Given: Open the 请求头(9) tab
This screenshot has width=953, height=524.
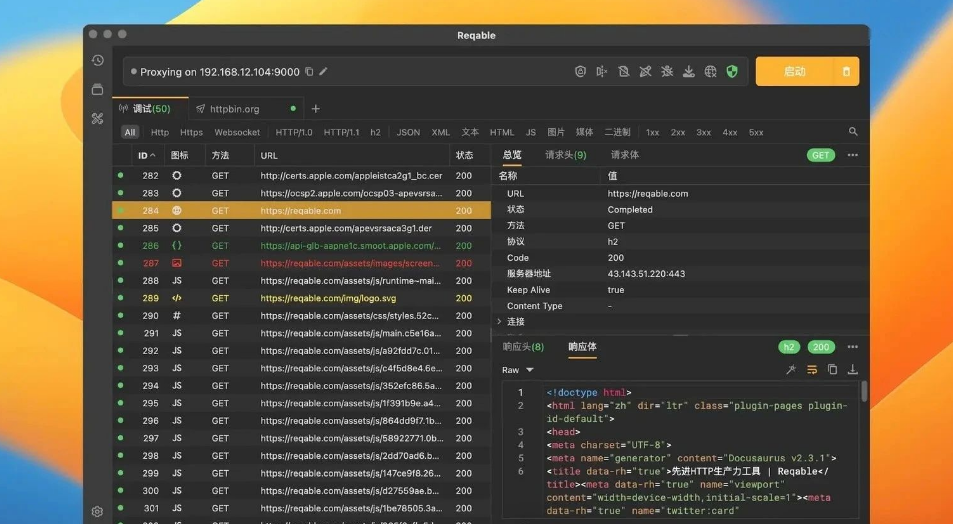Looking at the screenshot, I should click(566, 155).
